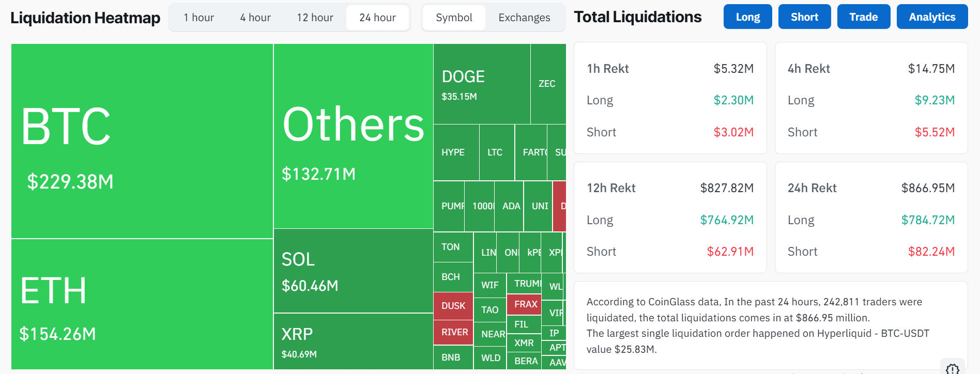Image resolution: width=980 pixels, height=374 pixels.
Task: Click the Short liquidations button
Action: click(804, 16)
